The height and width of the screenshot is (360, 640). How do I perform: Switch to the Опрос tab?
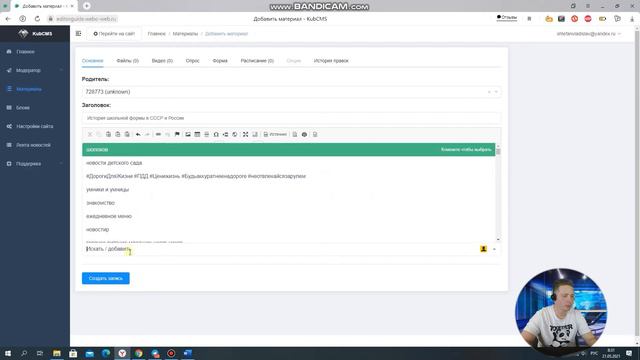tap(192, 60)
